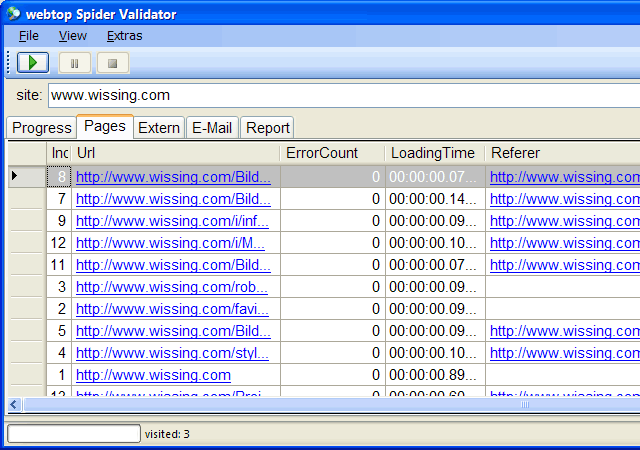Open the /favi... link in row 2
This screenshot has width=640, height=450.
coord(172,309)
